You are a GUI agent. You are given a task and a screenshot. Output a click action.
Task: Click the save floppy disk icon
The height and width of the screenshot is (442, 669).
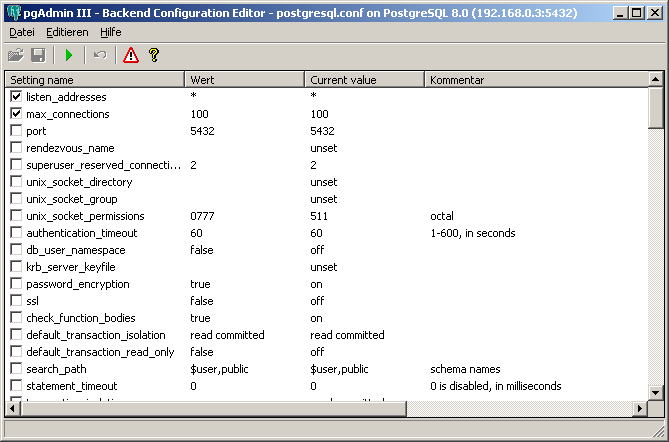tap(38, 56)
